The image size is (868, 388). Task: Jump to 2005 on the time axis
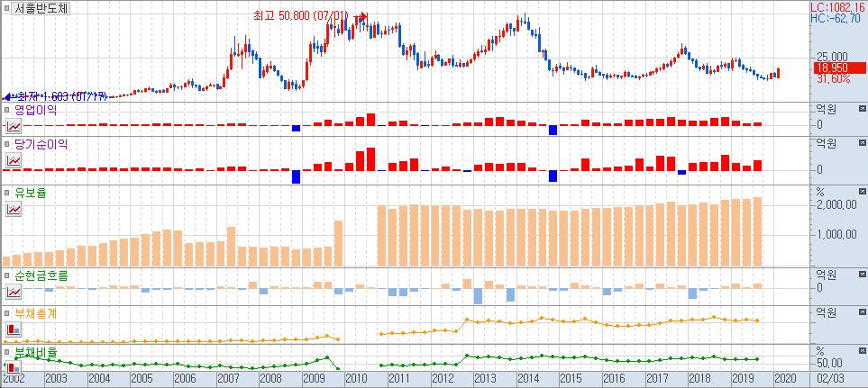(x=142, y=379)
